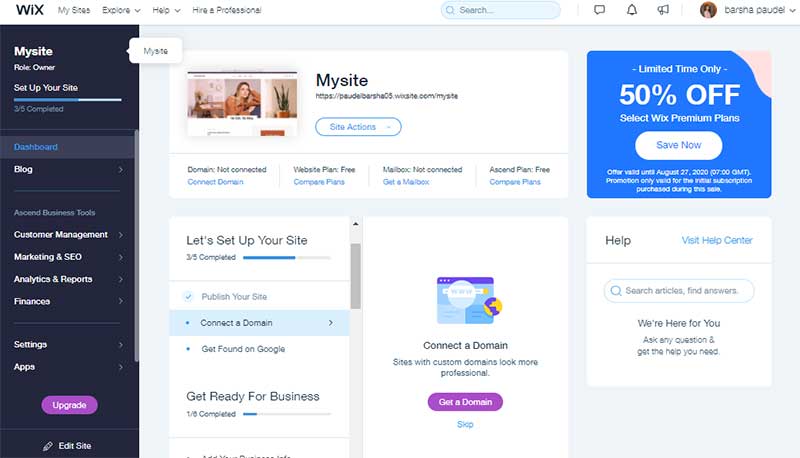Click the Wix logo
Viewport: 800px width, 458px height.
click(30, 10)
